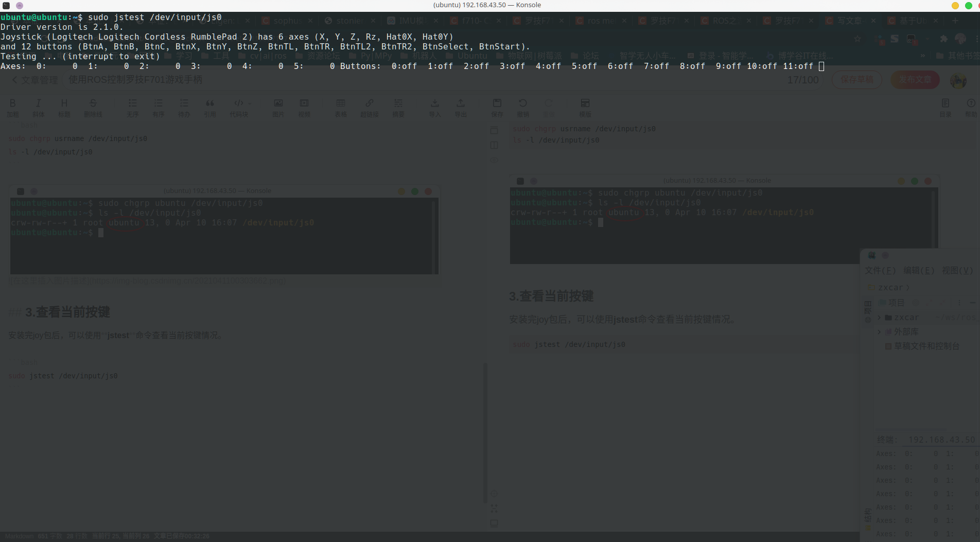Select 草稿文件和控制台 in the project tree

(922, 346)
